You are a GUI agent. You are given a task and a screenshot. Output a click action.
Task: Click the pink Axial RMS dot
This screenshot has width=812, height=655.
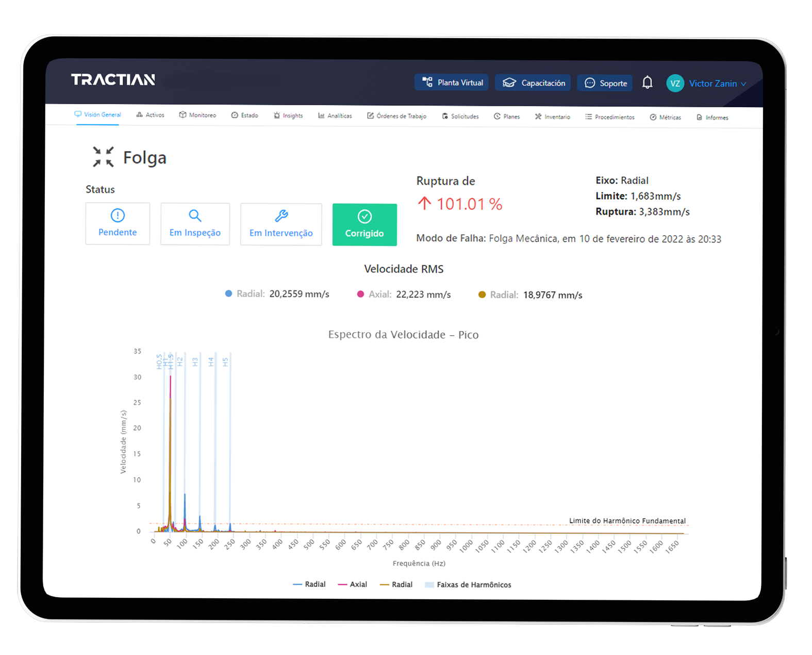point(360,294)
